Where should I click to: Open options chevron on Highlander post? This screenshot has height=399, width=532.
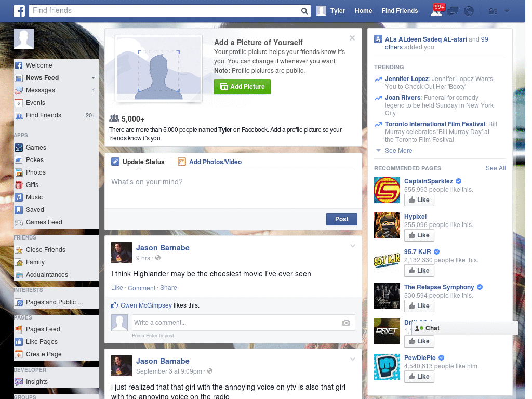click(x=353, y=246)
